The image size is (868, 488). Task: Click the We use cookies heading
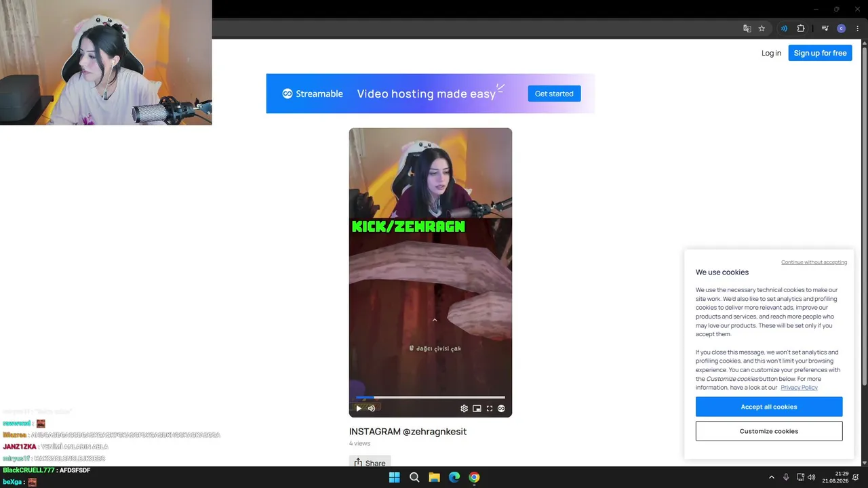(x=722, y=272)
